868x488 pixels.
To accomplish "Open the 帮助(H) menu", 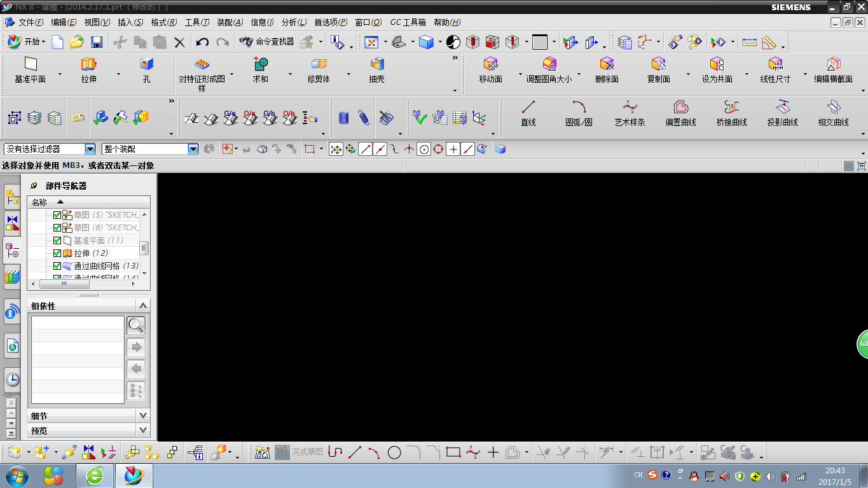I will (x=447, y=22).
